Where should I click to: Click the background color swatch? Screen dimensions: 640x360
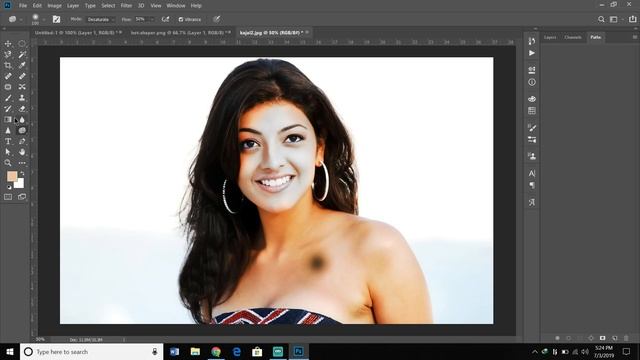click(19, 183)
